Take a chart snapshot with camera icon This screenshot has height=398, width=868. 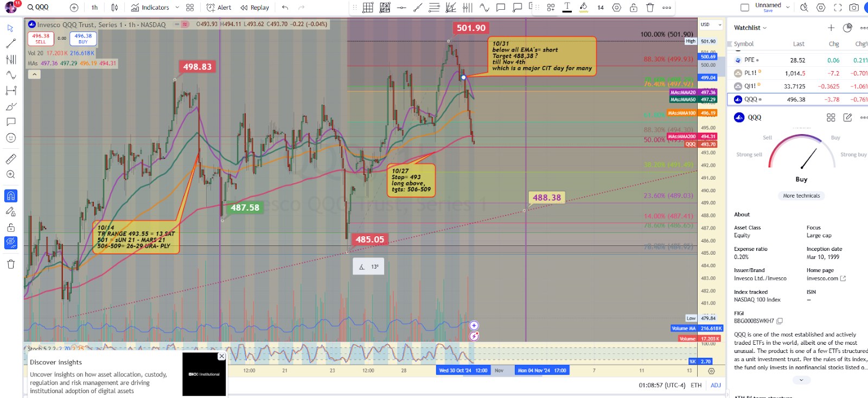[854, 8]
